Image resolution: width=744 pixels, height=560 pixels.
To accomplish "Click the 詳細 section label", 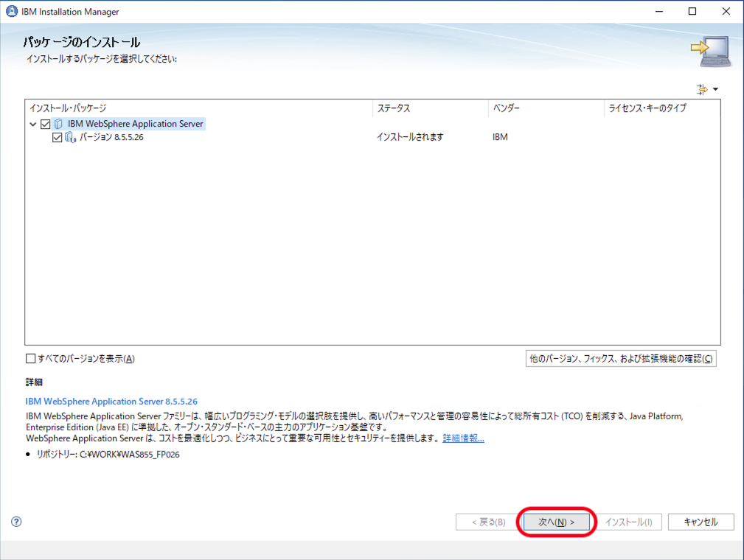I will pos(34,382).
